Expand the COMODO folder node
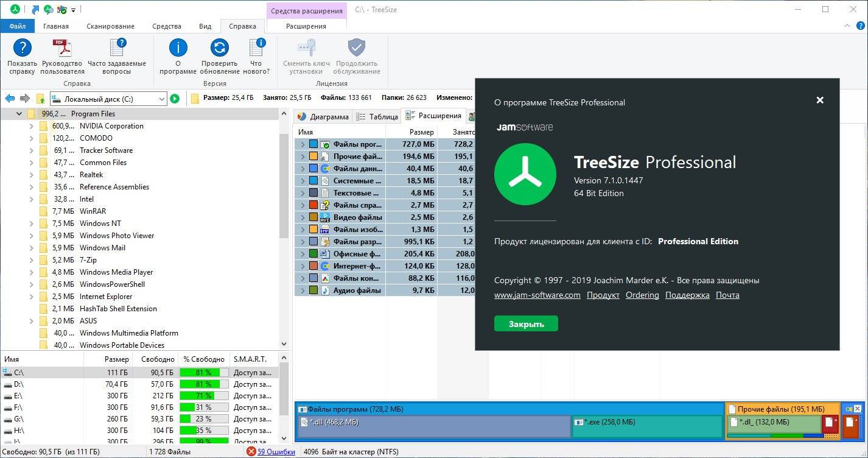The width and height of the screenshot is (868, 458). pyautogui.click(x=31, y=138)
